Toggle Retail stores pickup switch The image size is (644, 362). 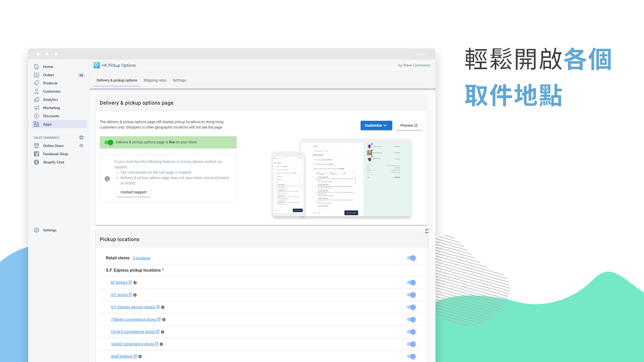pos(411,258)
